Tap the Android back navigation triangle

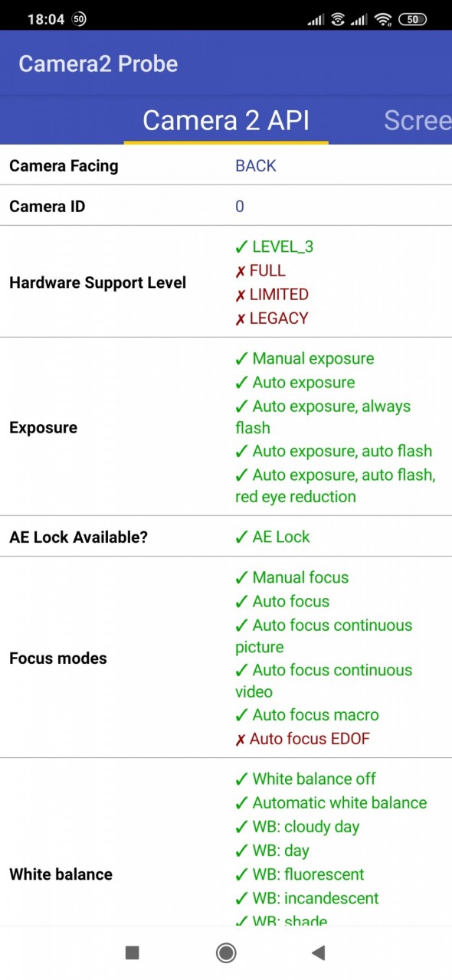[319, 952]
